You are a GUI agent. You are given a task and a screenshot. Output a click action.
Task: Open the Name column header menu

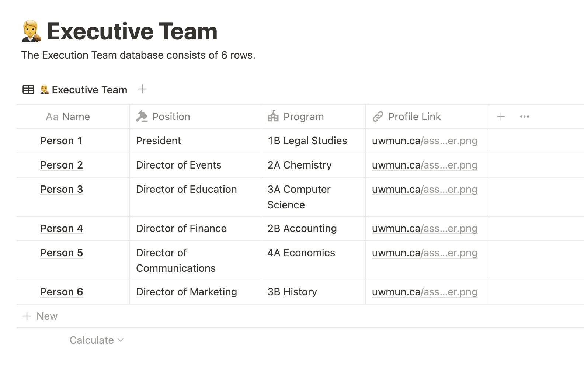[x=68, y=117]
